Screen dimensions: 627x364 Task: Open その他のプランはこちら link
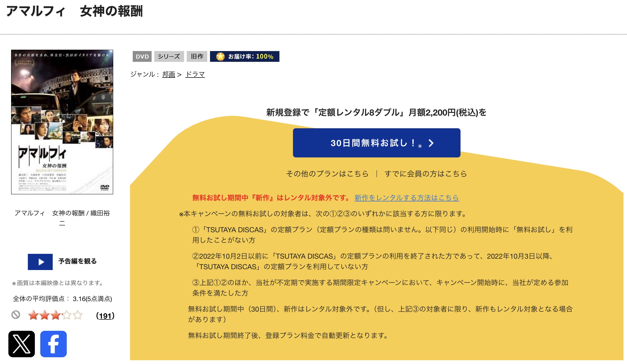click(327, 174)
